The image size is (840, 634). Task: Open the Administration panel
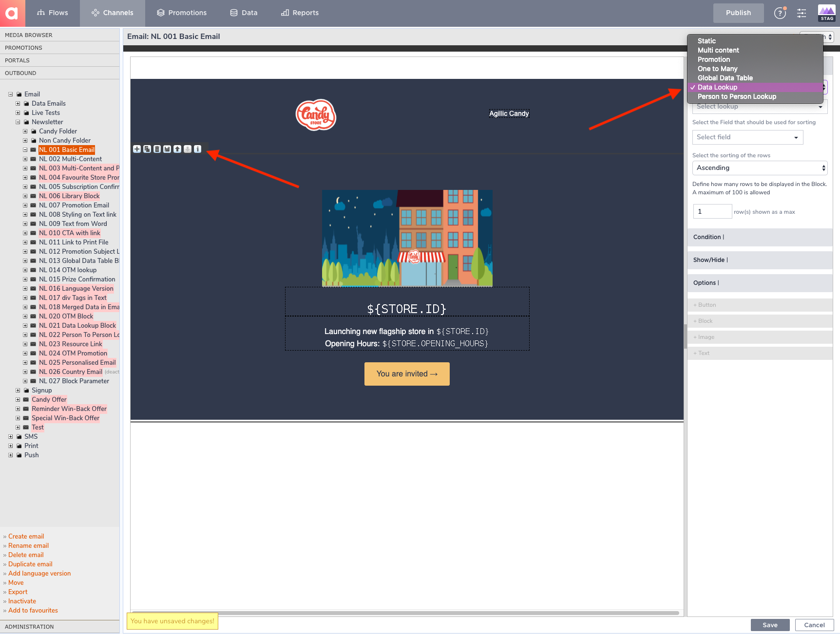[59, 627]
